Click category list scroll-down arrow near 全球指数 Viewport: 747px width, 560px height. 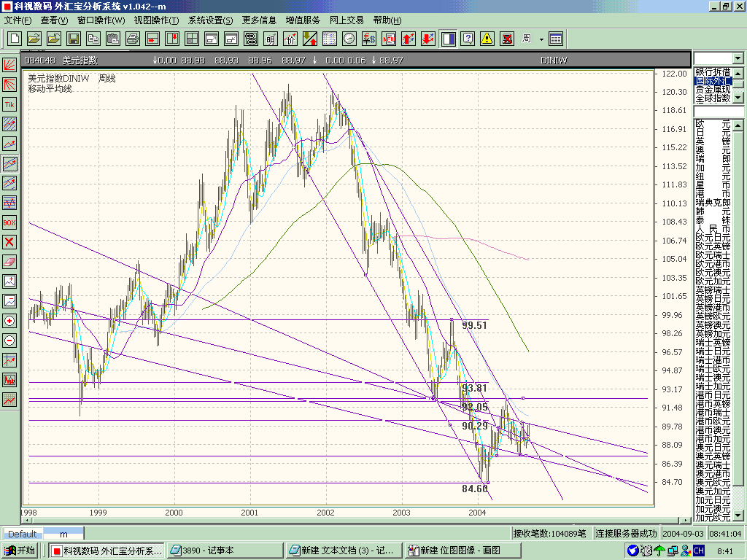click(x=738, y=97)
